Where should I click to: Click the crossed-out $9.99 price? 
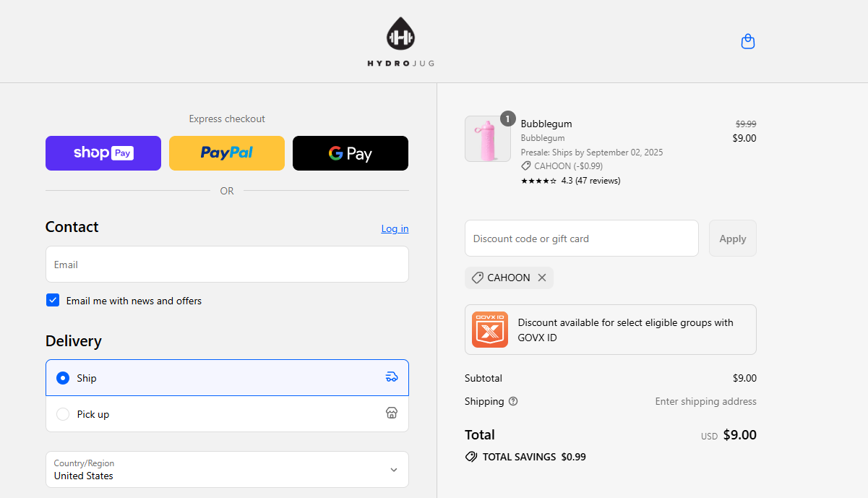(746, 124)
